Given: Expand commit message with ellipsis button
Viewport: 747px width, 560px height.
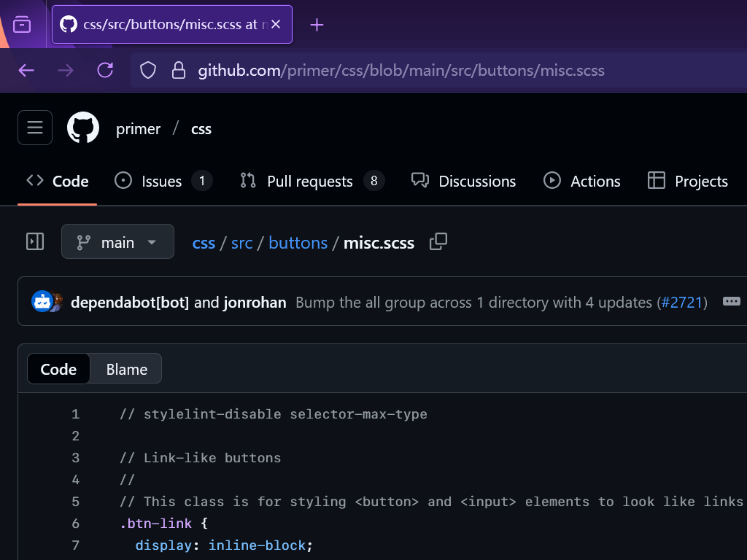Looking at the screenshot, I should [x=731, y=302].
